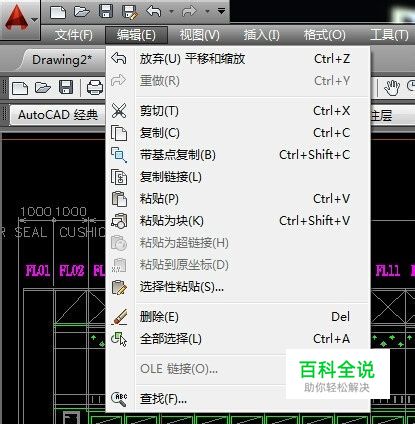The width and height of the screenshot is (415, 424).
Task: Click Open icon in standard toolbar
Action: 43,88
